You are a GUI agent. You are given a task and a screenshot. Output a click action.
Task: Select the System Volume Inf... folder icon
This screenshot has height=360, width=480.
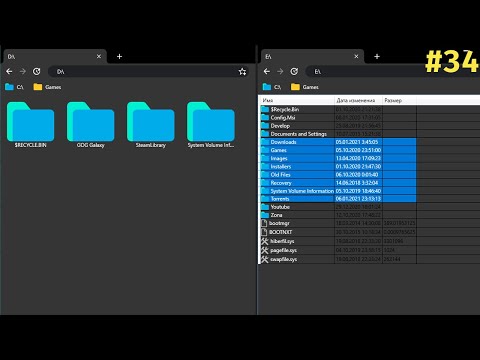point(211,122)
